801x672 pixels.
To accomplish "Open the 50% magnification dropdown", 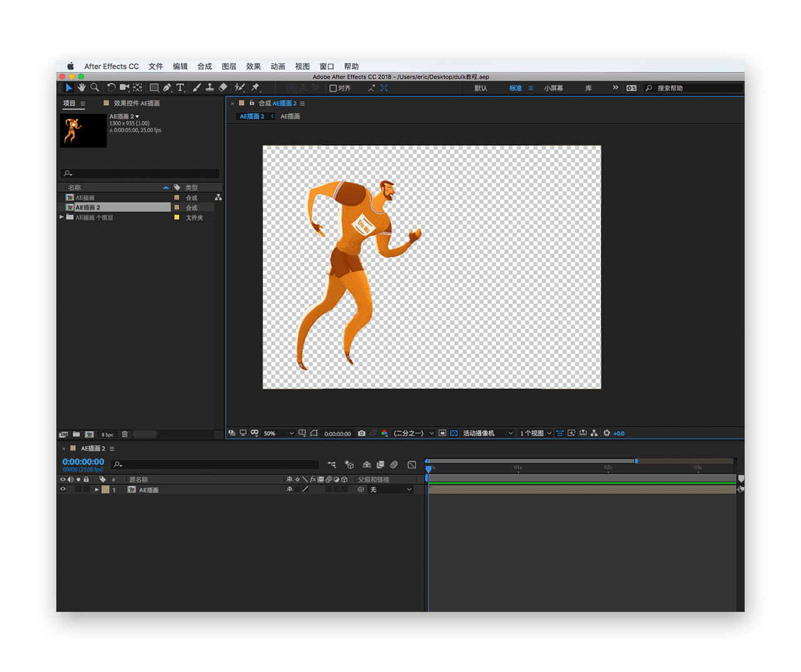I will pos(278,433).
